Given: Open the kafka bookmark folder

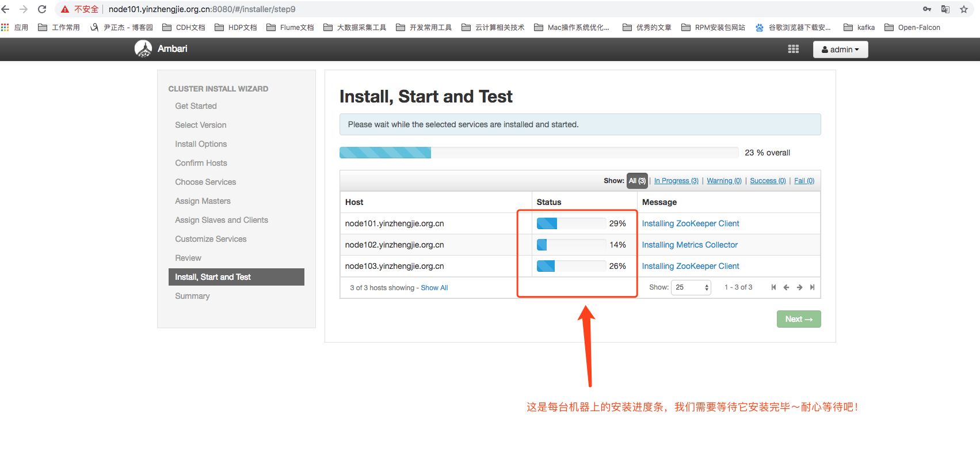Looking at the screenshot, I should point(859,27).
